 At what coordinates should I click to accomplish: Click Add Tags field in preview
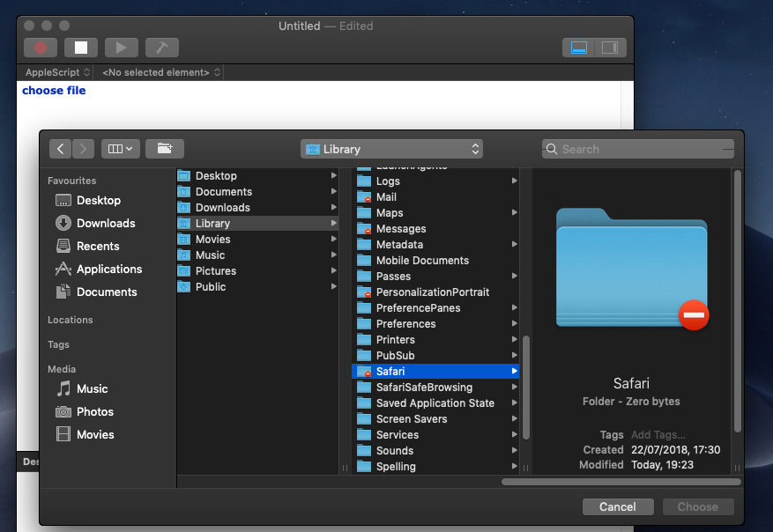pyautogui.click(x=658, y=435)
